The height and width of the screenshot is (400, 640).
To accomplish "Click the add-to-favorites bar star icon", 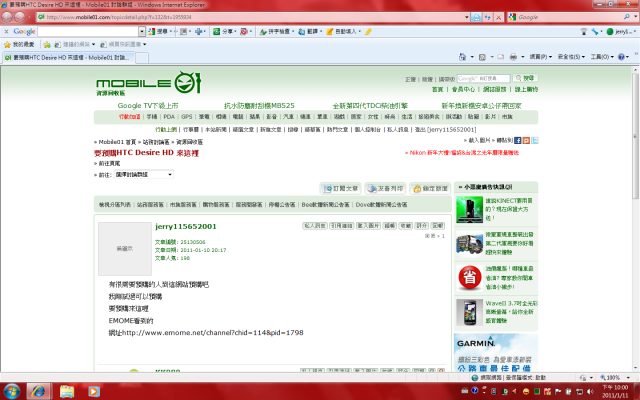I will pyautogui.click(x=47, y=44).
